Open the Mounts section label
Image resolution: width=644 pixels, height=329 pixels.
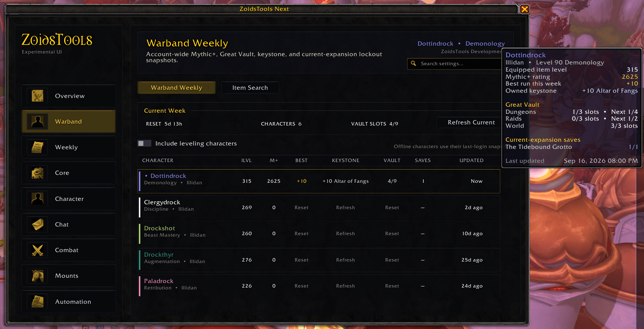(67, 276)
